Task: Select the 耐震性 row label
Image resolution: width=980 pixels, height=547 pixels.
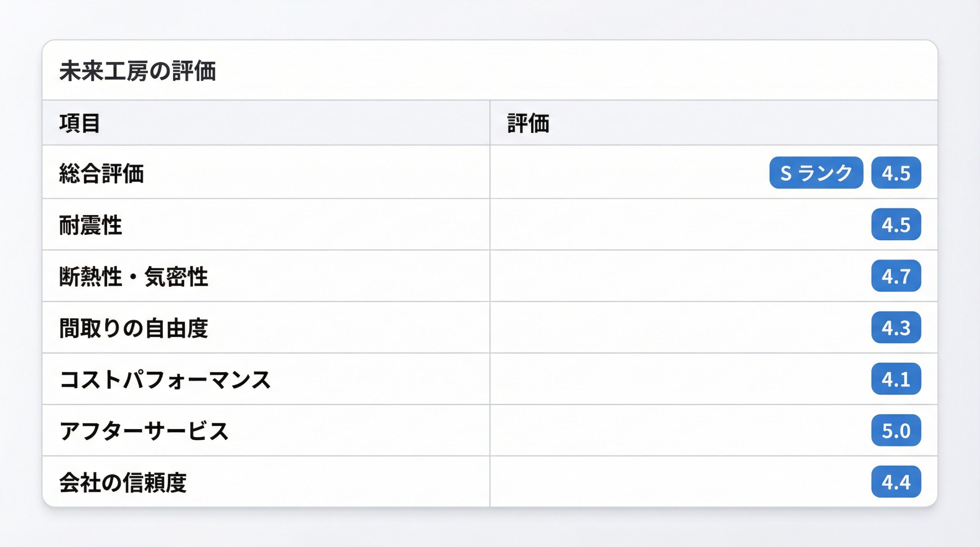Action: click(x=91, y=225)
